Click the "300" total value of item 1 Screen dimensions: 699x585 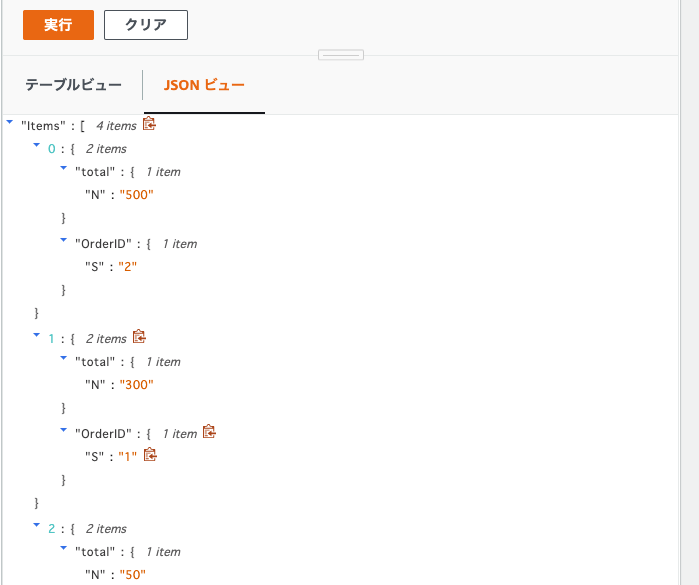point(137,385)
